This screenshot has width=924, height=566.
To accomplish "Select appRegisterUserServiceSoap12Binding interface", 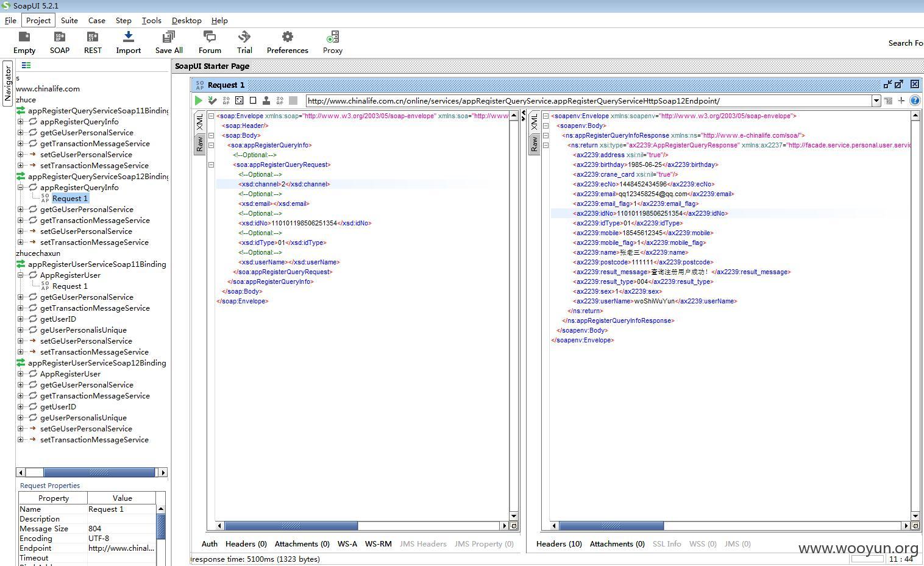I will (x=97, y=363).
